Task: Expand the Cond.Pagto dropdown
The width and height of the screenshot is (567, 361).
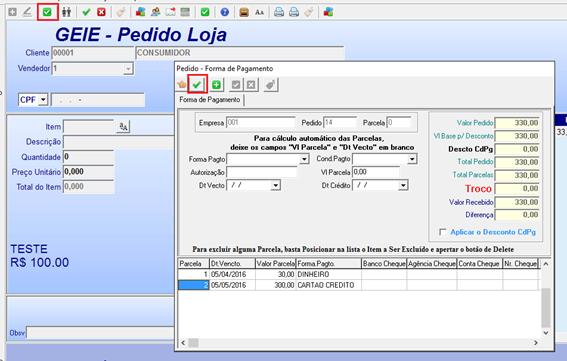Action: click(412, 159)
